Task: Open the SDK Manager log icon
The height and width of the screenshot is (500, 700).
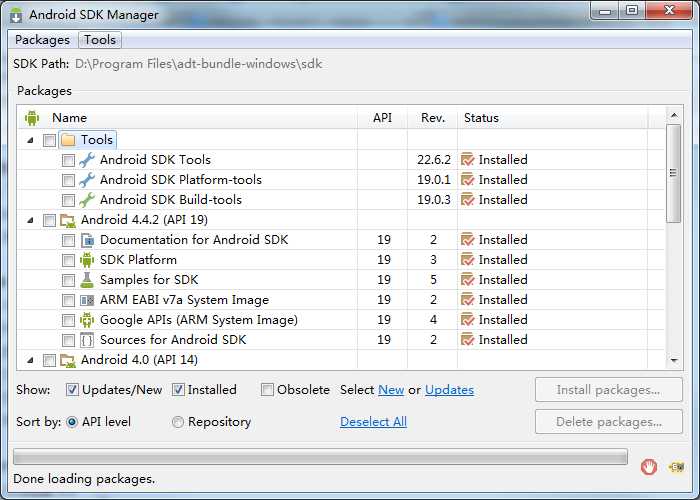Action: 676,466
